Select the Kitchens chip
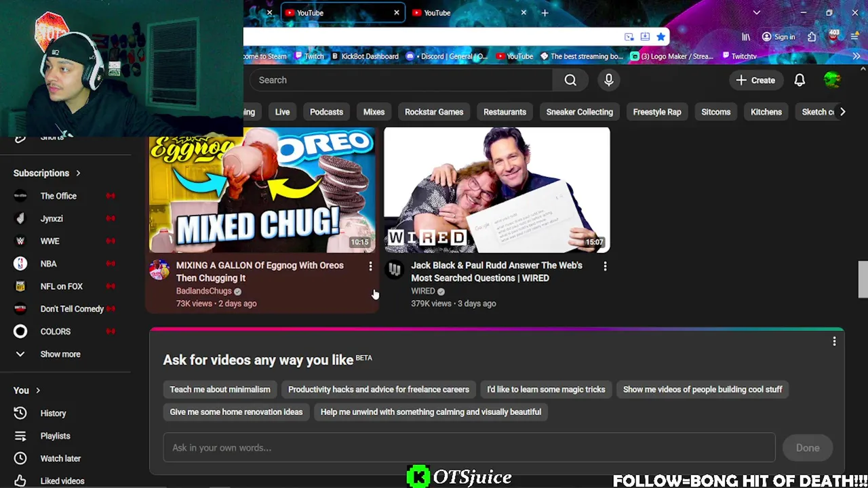Screen dimensions: 868x488 pos(766,112)
